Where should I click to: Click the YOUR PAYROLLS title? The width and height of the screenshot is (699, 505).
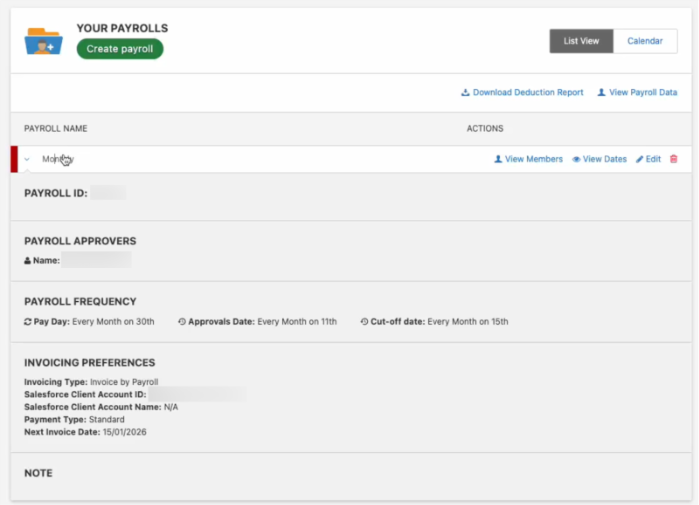point(123,28)
